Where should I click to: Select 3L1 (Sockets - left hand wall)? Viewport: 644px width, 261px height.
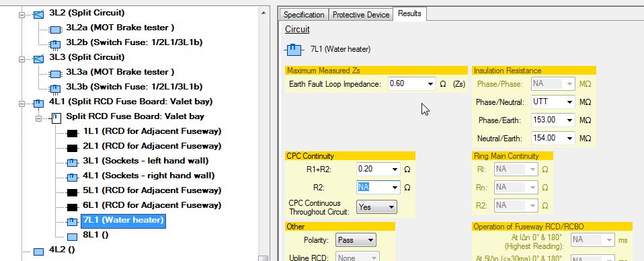point(145,161)
